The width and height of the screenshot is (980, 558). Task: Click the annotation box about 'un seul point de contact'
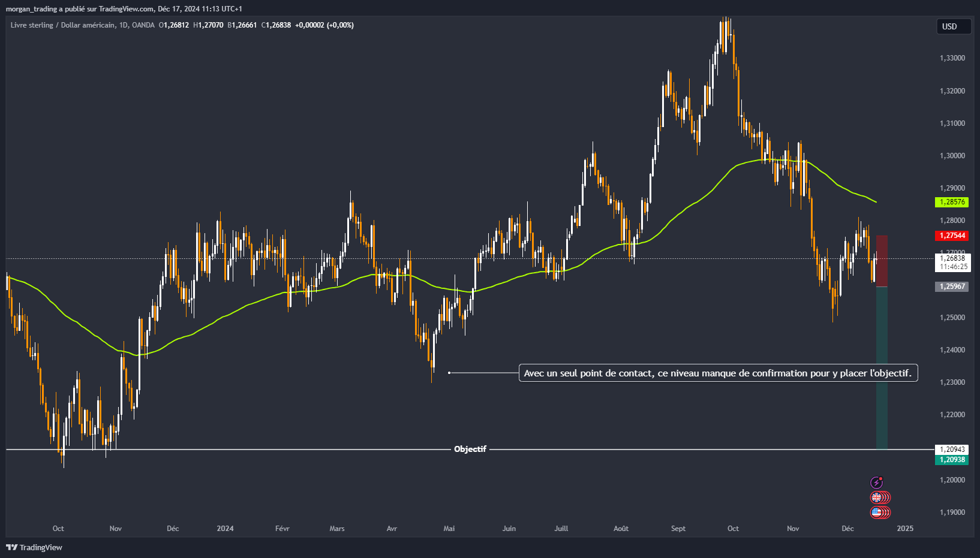718,373
